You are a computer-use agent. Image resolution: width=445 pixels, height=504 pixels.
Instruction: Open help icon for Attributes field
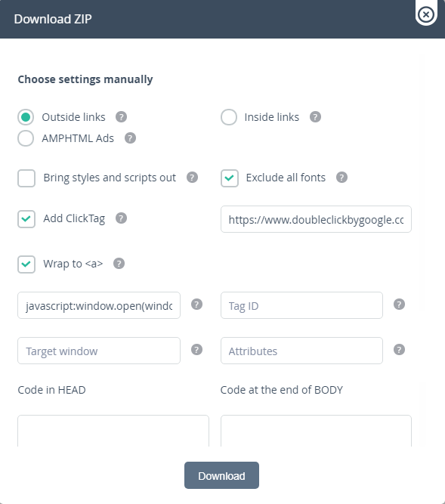[x=399, y=349]
